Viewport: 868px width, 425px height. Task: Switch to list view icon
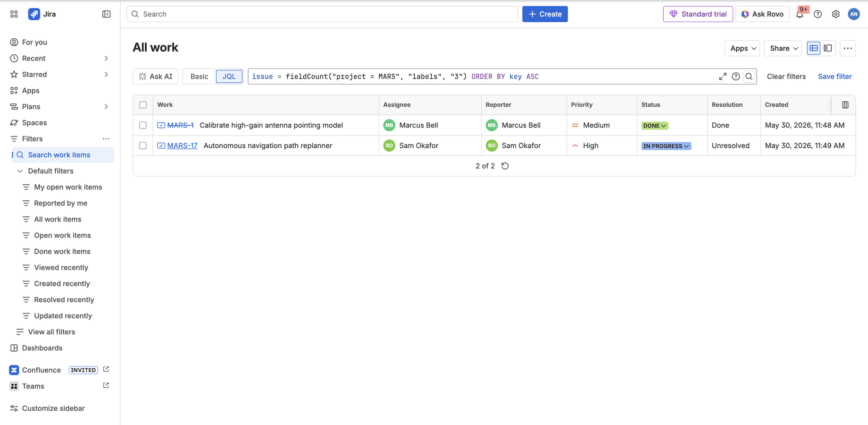814,48
